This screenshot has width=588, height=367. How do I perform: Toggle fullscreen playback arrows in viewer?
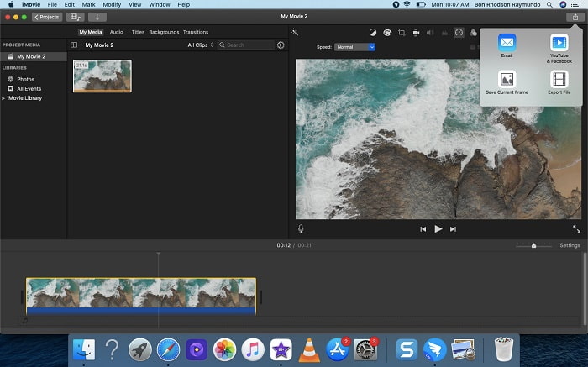tap(577, 228)
